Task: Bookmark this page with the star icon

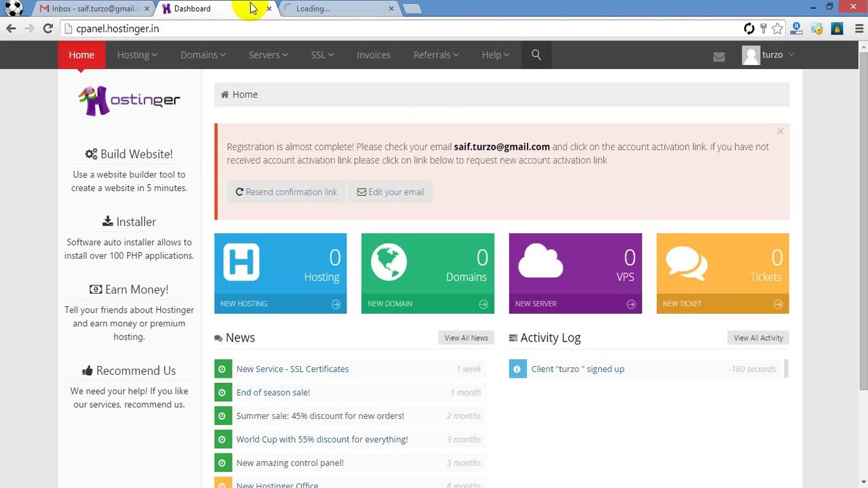Action: click(x=778, y=28)
